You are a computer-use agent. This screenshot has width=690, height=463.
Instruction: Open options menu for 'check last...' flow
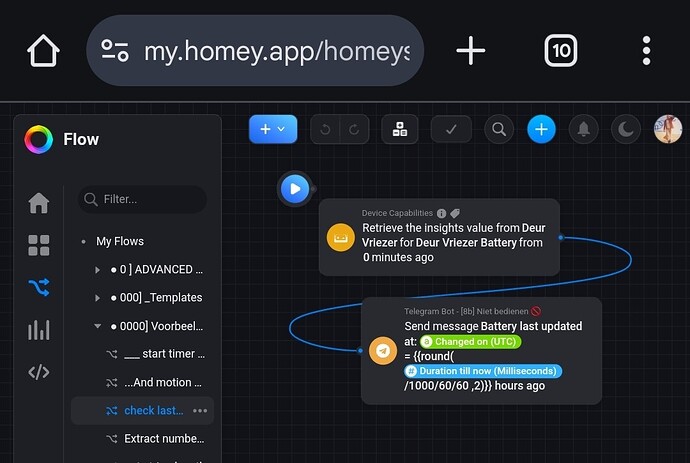pyautogui.click(x=200, y=411)
